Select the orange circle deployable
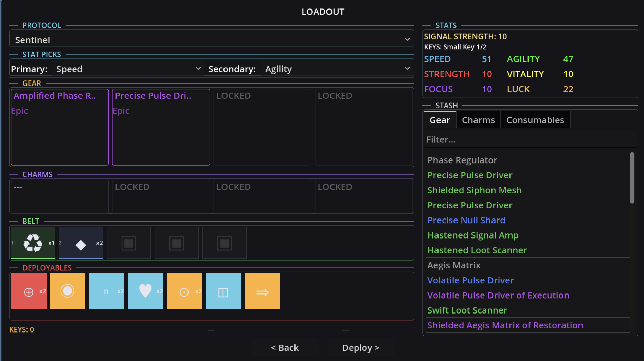 [67, 291]
